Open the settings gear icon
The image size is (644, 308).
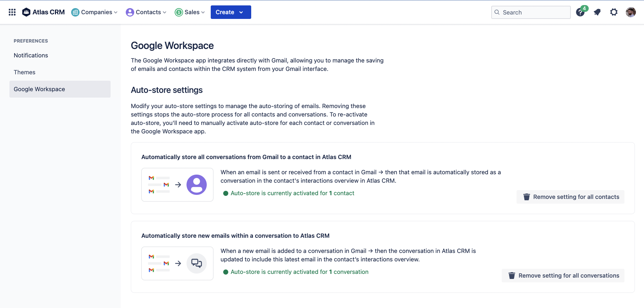pyautogui.click(x=614, y=12)
